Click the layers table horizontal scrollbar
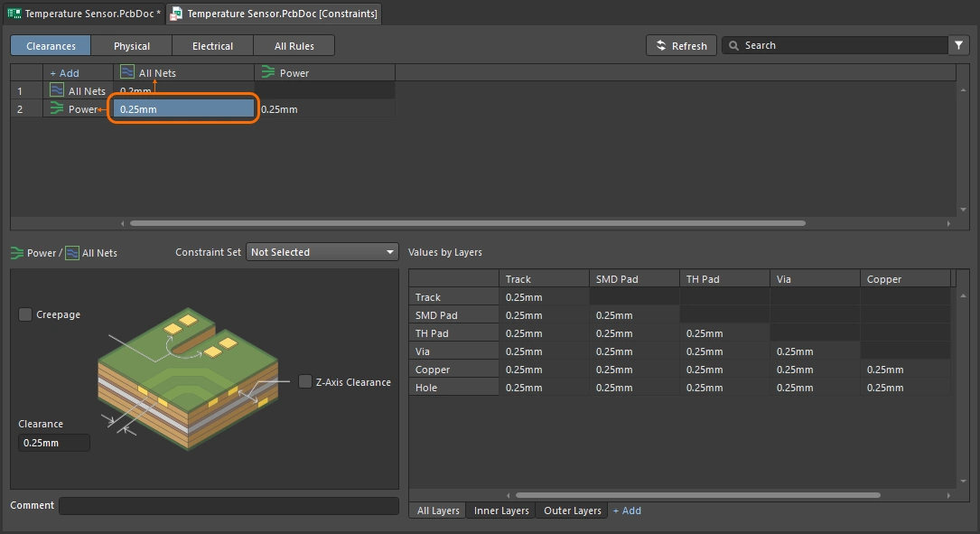Image resolution: width=980 pixels, height=534 pixels. [696, 495]
